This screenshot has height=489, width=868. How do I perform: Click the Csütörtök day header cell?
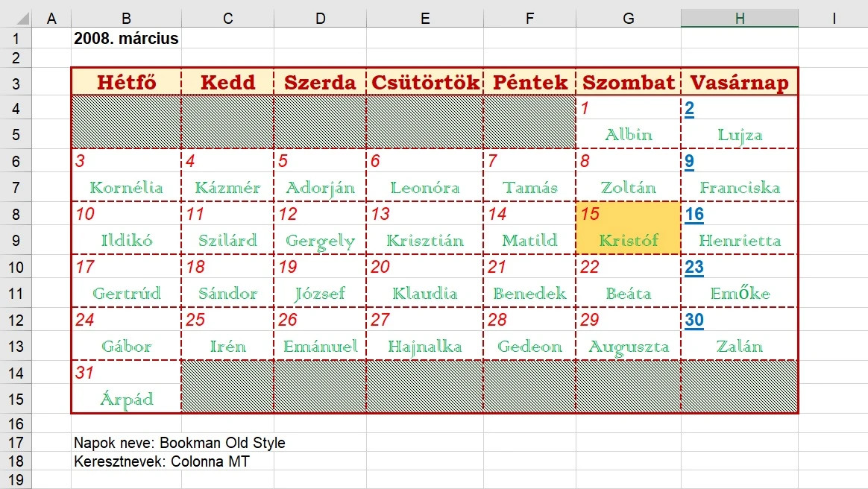[424, 82]
